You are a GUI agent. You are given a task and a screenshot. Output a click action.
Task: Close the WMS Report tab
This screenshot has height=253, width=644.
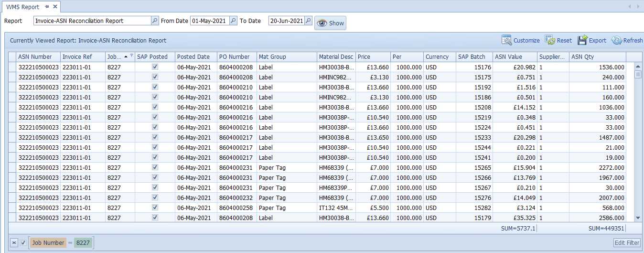click(55, 7)
